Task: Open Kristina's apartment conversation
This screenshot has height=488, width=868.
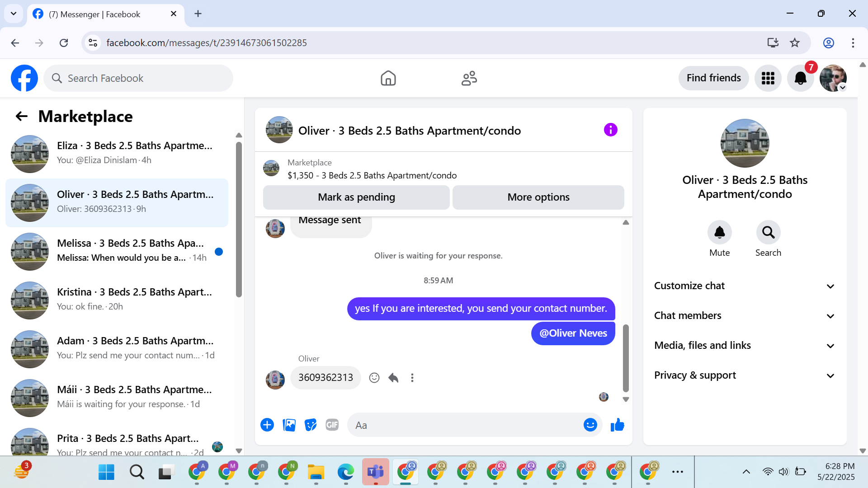Action: pos(117,300)
